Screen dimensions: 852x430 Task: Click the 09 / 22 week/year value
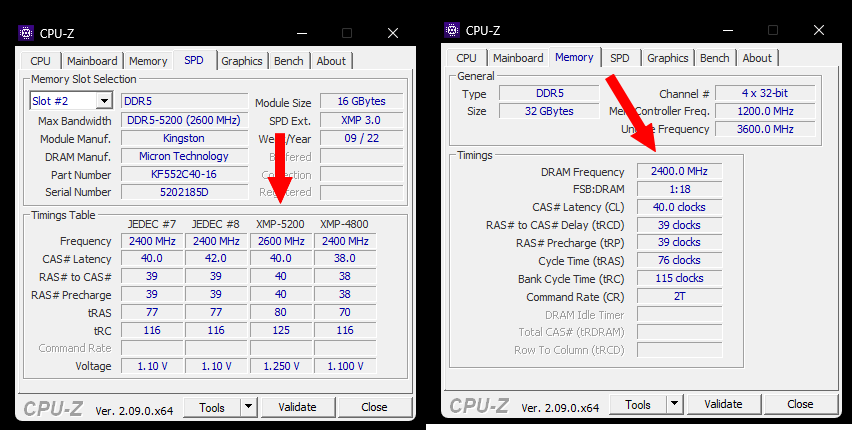pyautogui.click(x=361, y=138)
